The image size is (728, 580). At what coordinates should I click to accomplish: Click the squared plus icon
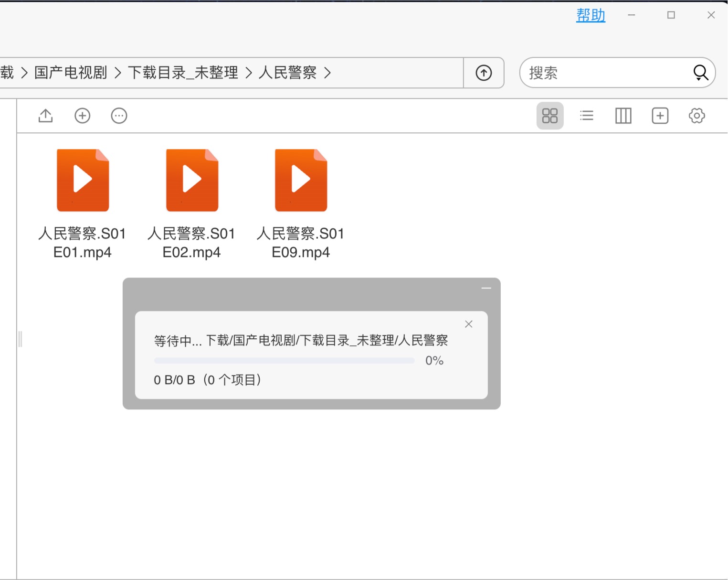[660, 116]
